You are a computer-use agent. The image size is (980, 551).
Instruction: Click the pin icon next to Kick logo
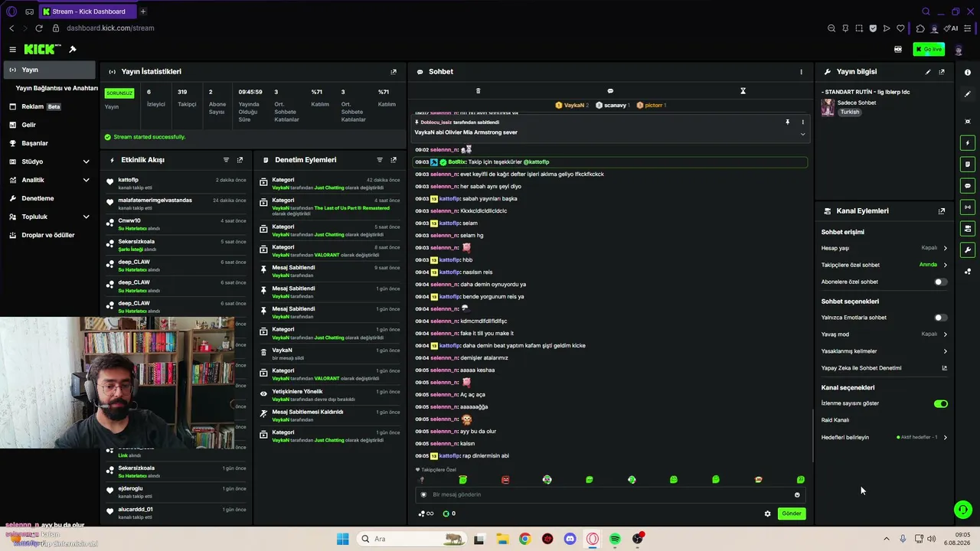(x=73, y=49)
